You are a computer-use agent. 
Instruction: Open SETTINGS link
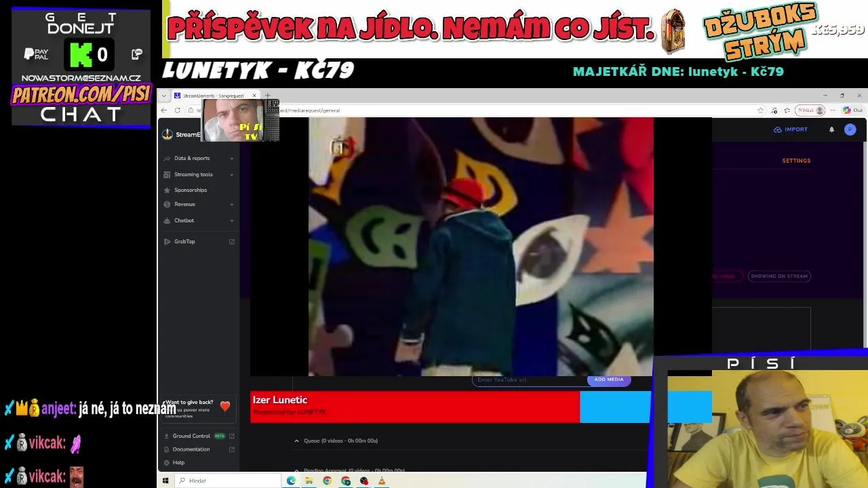(797, 161)
